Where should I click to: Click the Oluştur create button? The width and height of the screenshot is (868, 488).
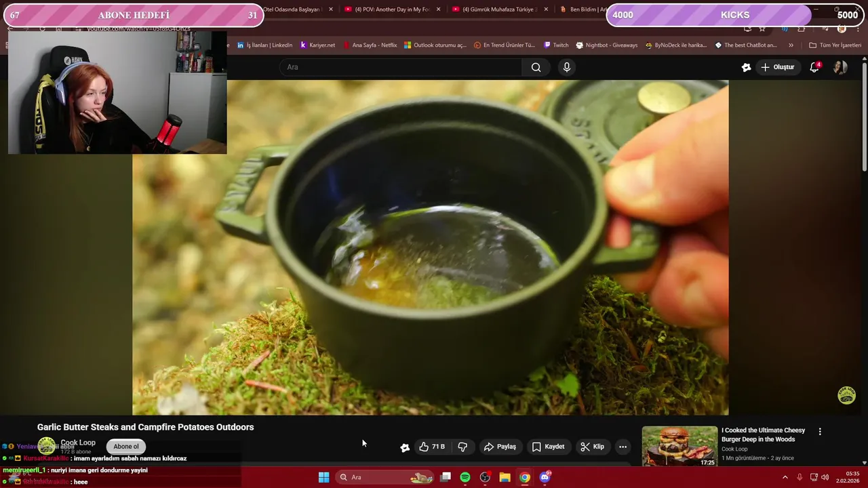[777, 67]
